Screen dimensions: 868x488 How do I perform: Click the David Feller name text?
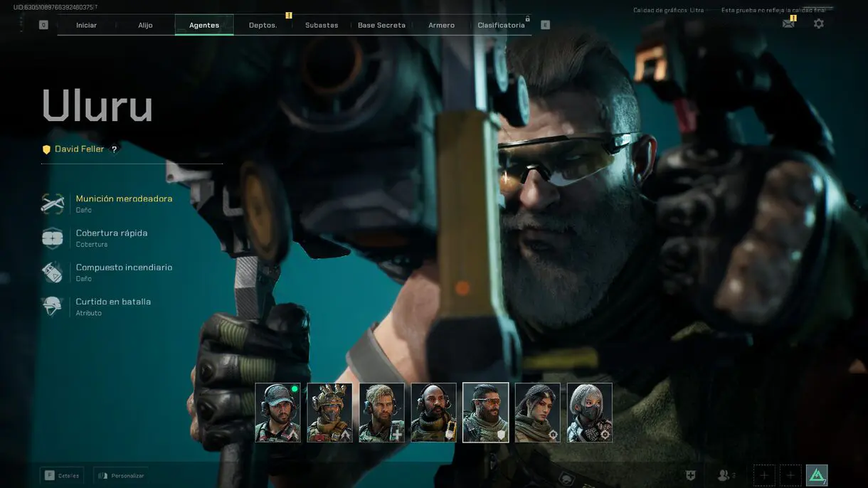[79, 149]
